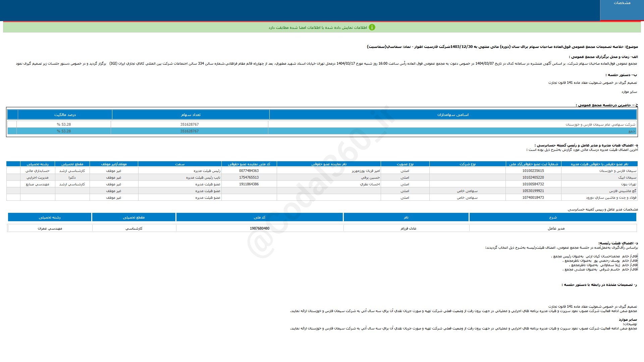Select registration number 10100584732
644x362 pixels.
(533, 184)
